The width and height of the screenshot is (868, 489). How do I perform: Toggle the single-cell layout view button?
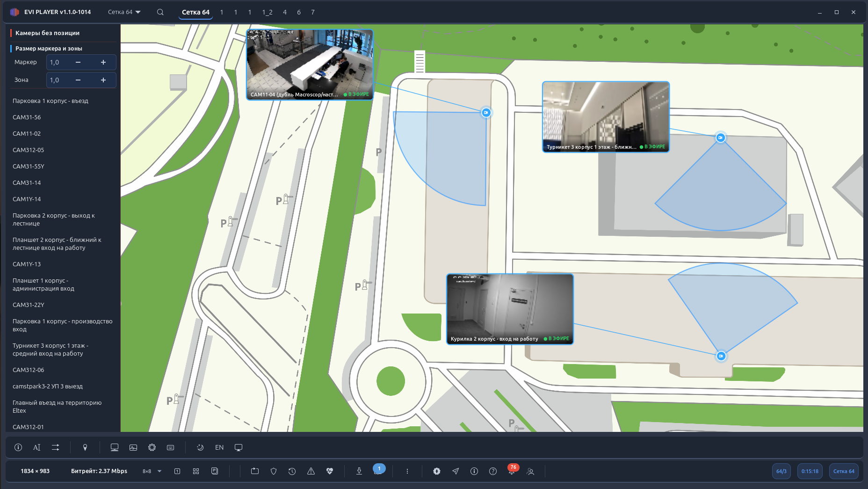[x=177, y=471]
